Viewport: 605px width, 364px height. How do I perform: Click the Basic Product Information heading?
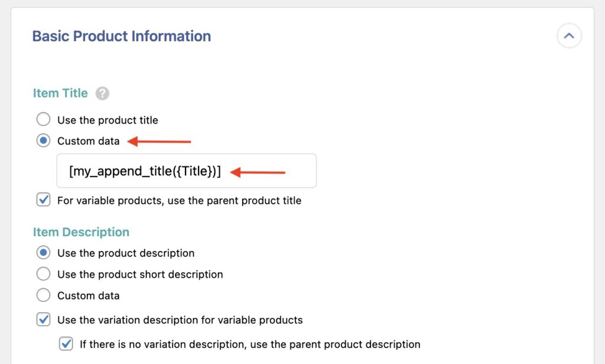[121, 36]
